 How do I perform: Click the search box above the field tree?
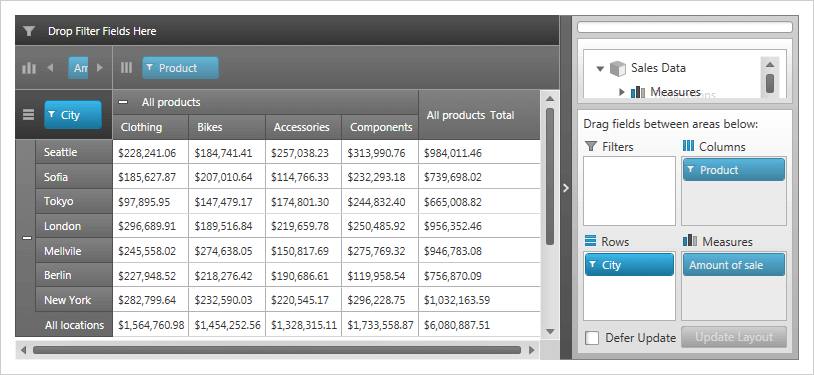pyautogui.click(x=685, y=27)
